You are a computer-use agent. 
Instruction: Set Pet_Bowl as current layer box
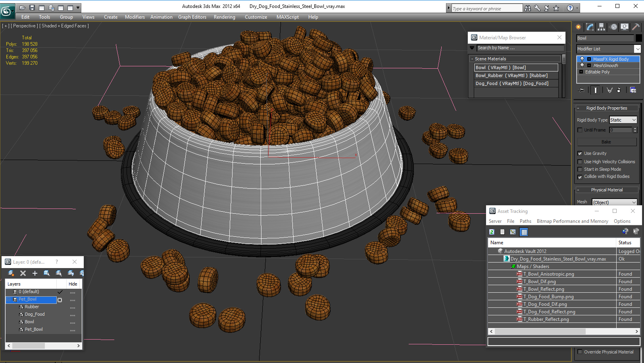pos(60,300)
